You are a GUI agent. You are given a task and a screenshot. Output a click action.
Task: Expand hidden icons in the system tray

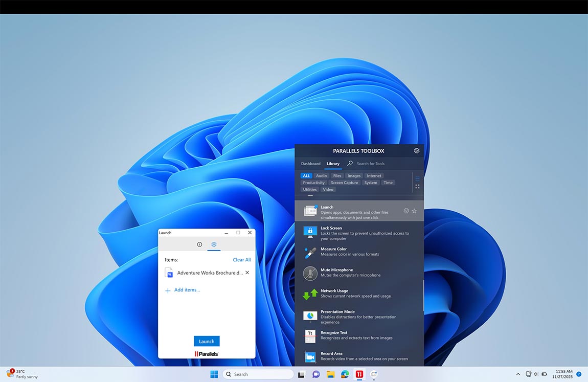[517, 374]
